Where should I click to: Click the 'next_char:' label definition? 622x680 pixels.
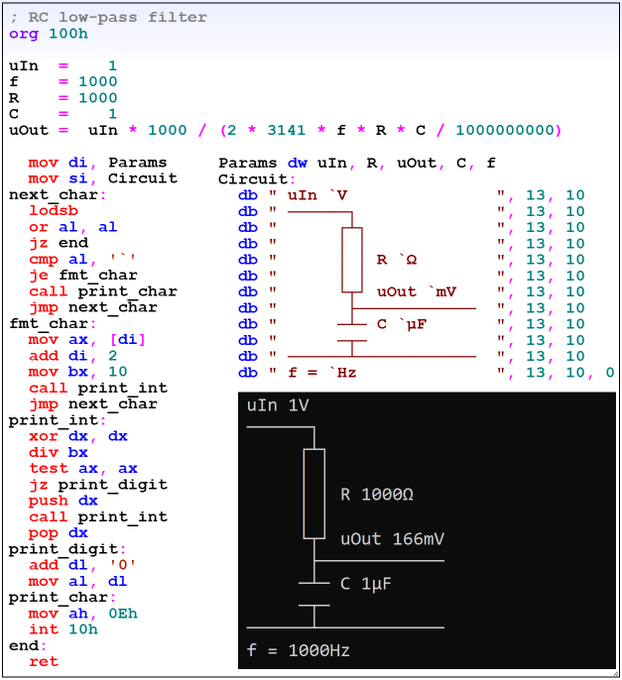pyautogui.click(x=57, y=195)
